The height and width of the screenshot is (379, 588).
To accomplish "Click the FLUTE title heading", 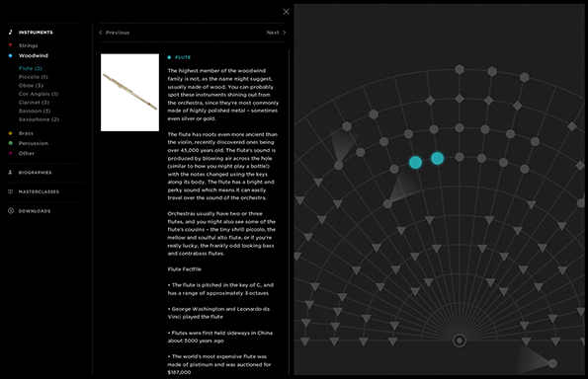I will click(x=183, y=57).
